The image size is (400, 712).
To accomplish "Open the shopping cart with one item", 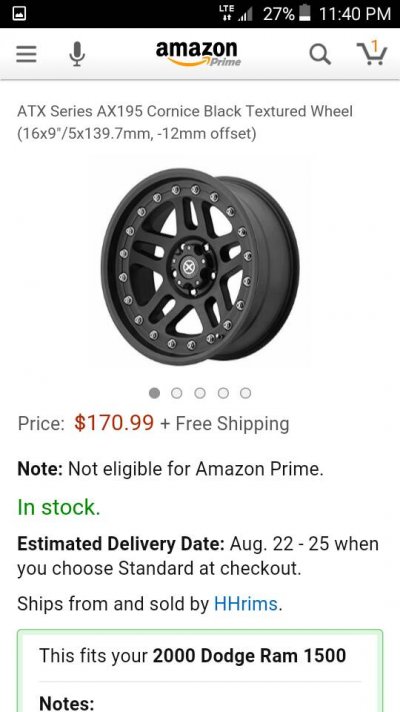I will point(372,53).
